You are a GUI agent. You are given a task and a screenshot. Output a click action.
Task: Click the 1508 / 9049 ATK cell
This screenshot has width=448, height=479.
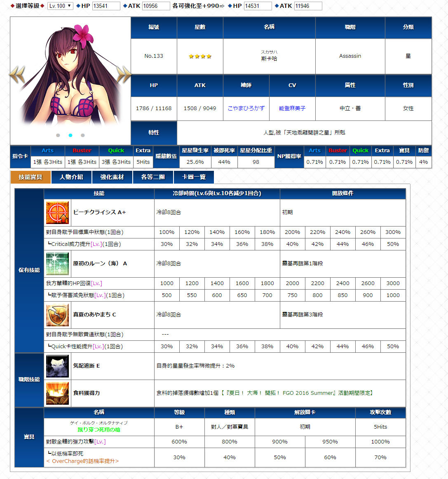click(200, 109)
